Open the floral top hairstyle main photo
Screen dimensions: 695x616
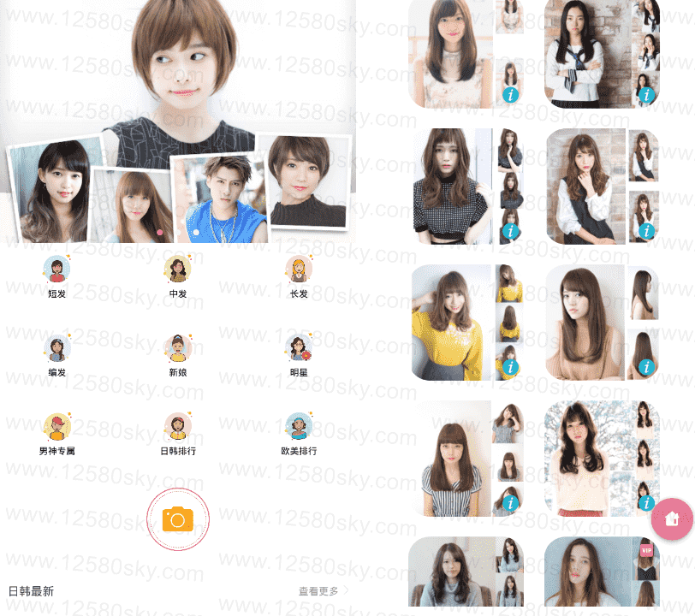click(450, 54)
